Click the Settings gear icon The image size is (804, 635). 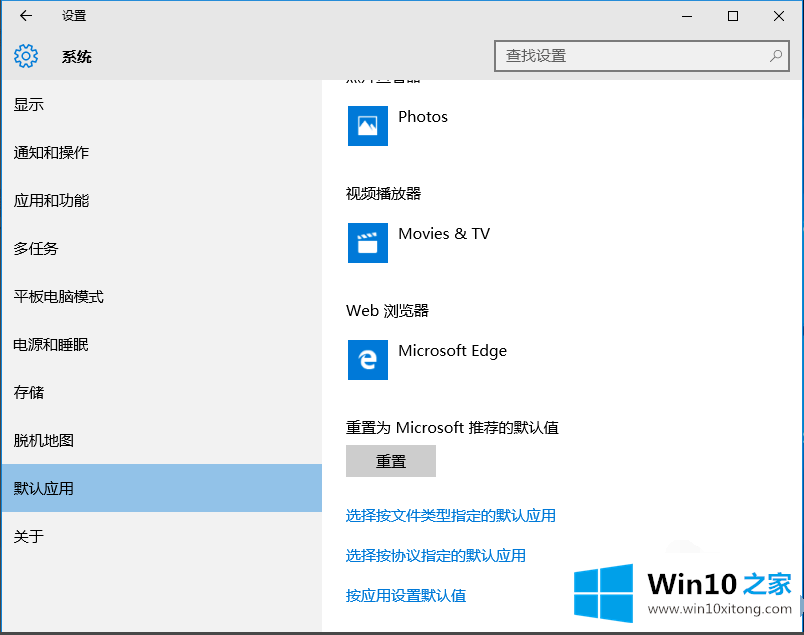click(x=26, y=56)
